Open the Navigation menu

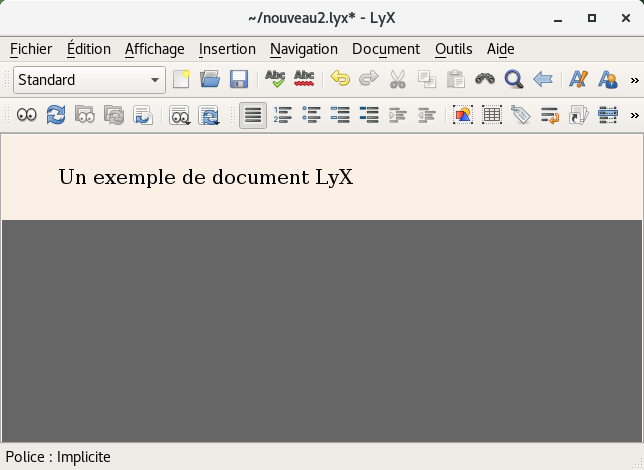(x=304, y=49)
